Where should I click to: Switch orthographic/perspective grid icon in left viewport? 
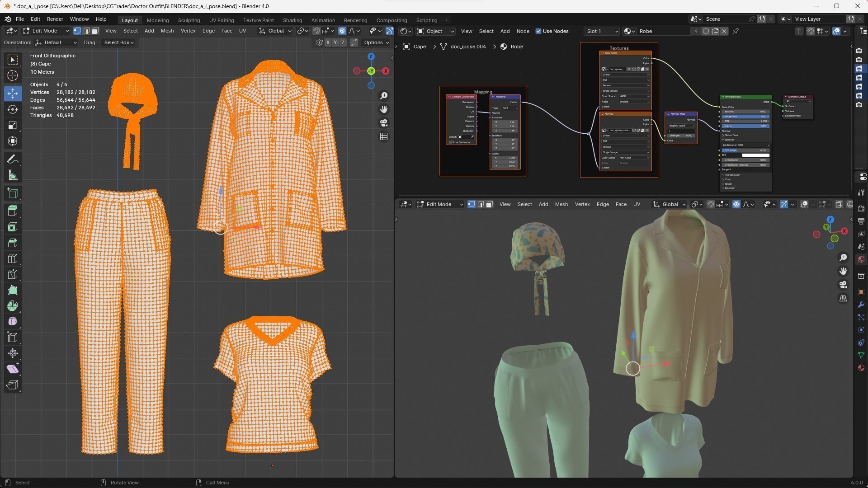[384, 136]
